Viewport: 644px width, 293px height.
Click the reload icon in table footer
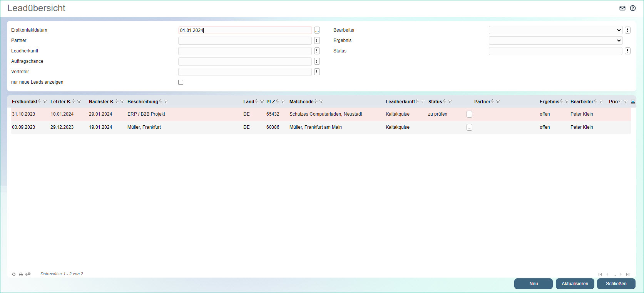click(13, 274)
